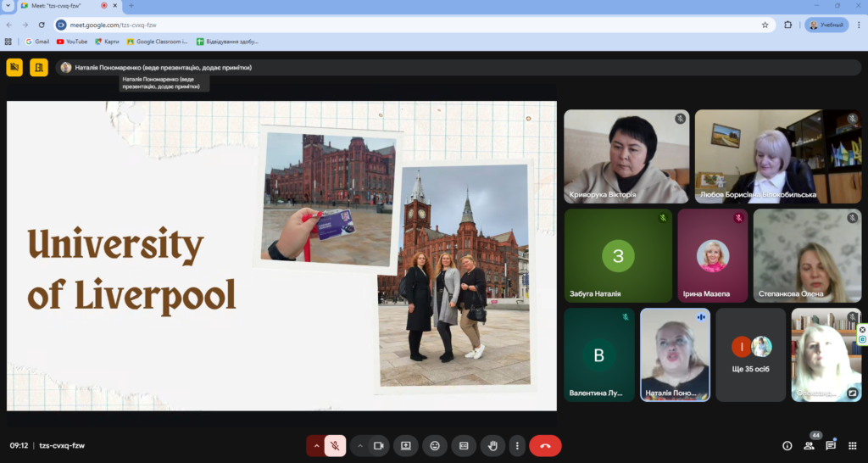Screen dimensions: 868x463
Task: Open the activities grid icon
Action: click(x=853, y=445)
